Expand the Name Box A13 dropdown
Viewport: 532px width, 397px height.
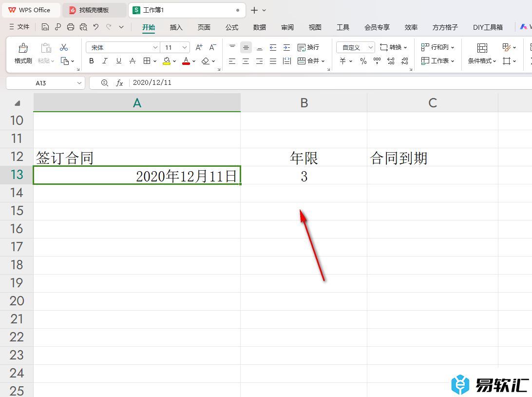pyautogui.click(x=79, y=83)
